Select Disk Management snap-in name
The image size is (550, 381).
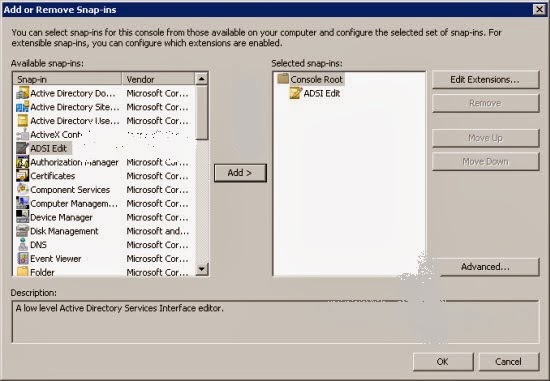click(x=64, y=231)
